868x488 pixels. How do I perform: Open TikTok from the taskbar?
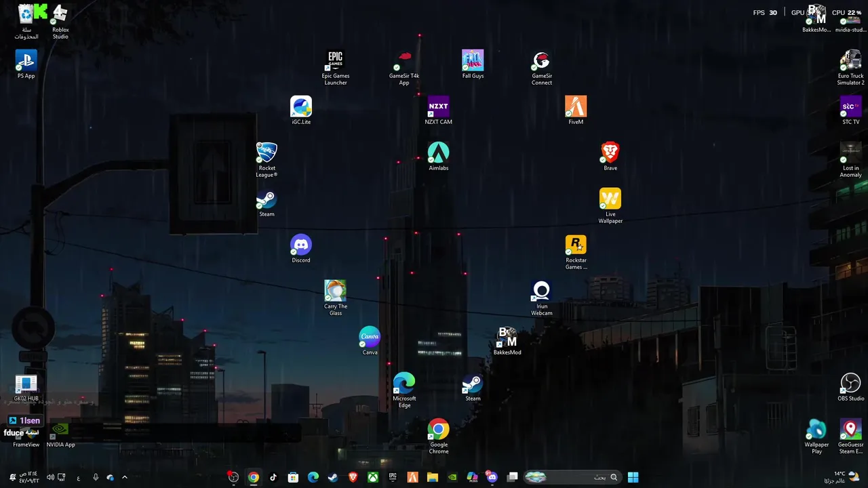(273, 477)
